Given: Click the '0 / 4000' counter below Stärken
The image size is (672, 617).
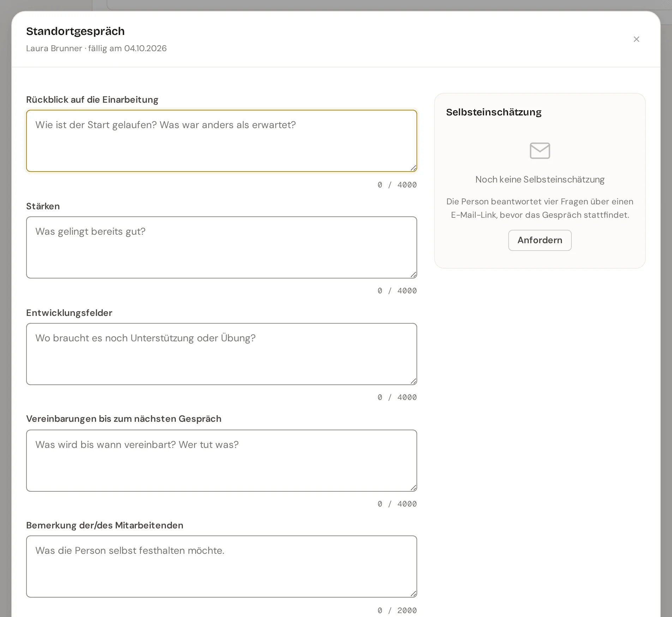Looking at the screenshot, I should [x=397, y=290].
